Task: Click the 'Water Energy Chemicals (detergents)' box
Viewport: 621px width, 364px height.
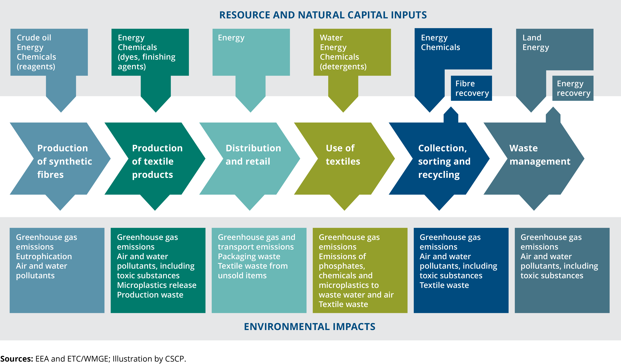Action: click(352, 52)
